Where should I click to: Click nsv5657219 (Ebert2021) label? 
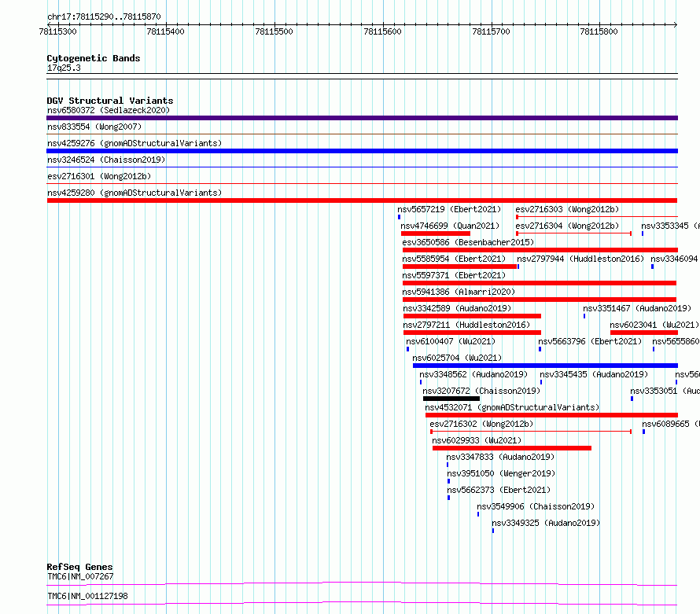point(449,209)
